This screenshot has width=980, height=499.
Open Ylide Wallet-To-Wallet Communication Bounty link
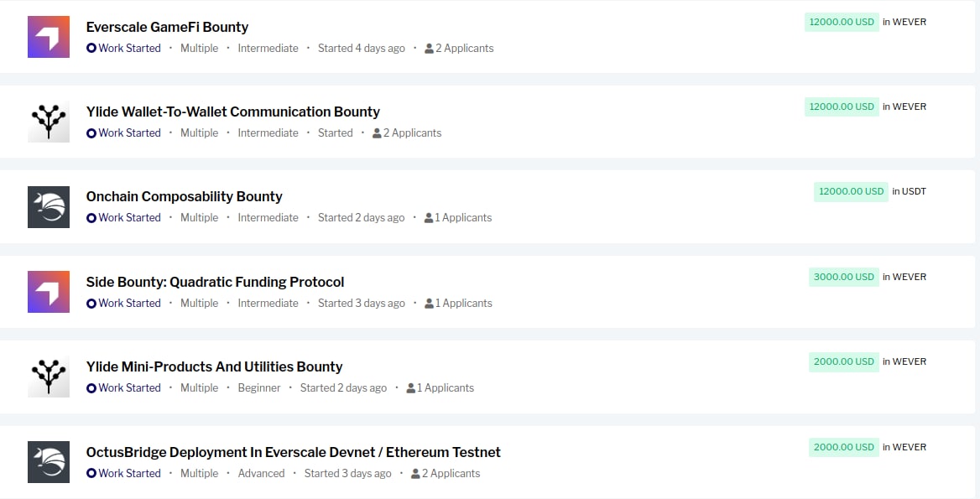[232, 112]
